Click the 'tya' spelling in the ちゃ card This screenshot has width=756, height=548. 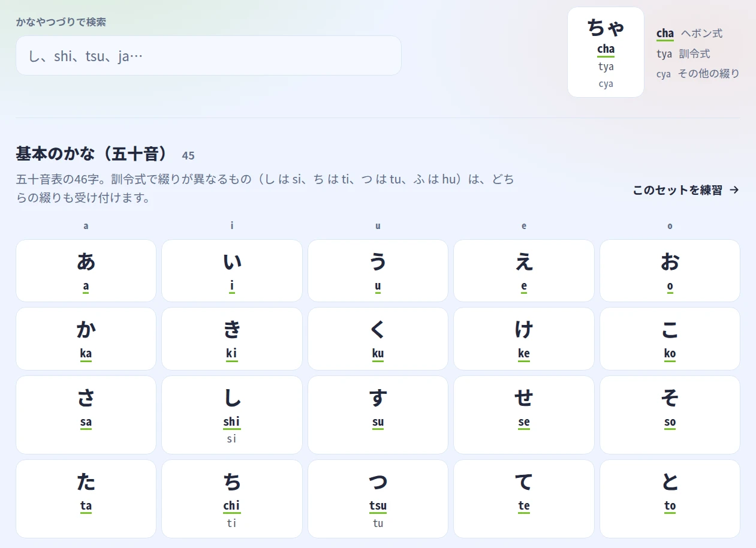pyautogui.click(x=606, y=67)
